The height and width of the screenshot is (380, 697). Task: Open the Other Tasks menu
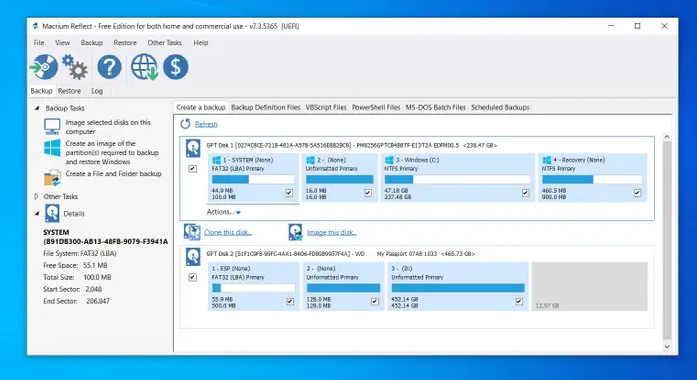(164, 43)
